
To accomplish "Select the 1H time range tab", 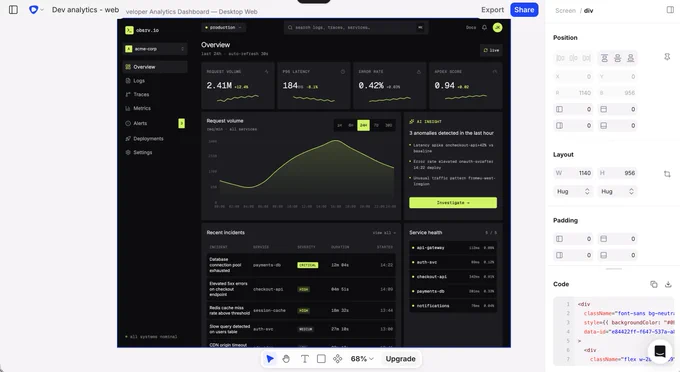I will tap(340, 125).
